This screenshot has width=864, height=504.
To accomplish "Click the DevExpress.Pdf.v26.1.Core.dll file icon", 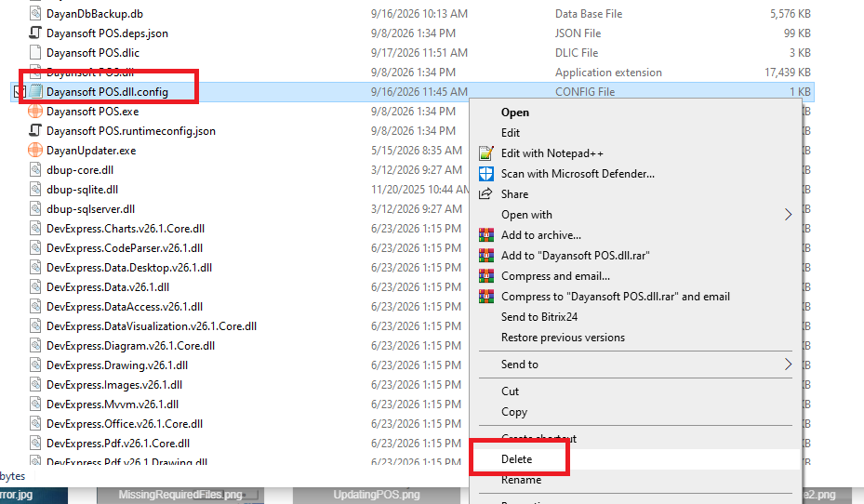I will pos(35,444).
